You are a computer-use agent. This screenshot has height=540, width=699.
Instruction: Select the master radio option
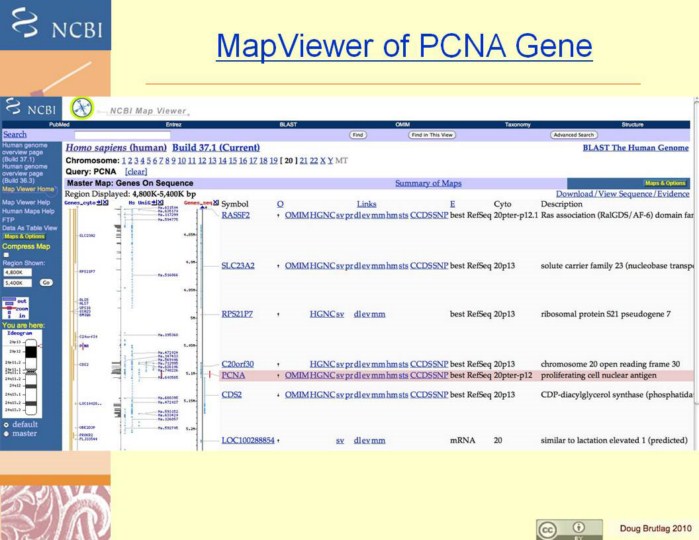(x=6, y=433)
